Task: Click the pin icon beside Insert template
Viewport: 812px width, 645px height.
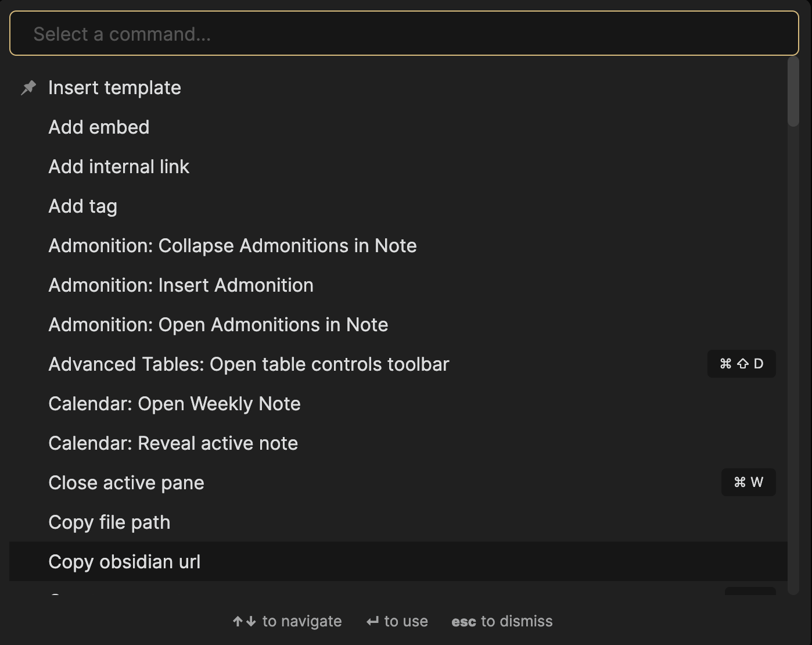Action: point(28,88)
